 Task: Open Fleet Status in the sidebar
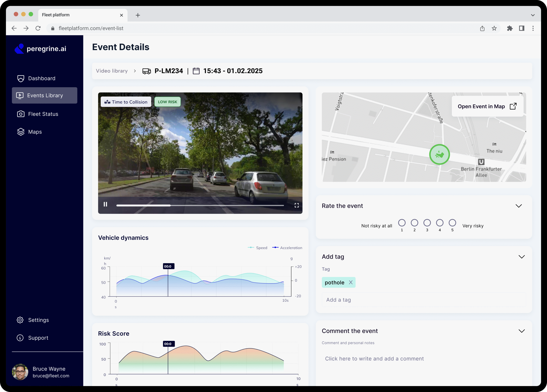[x=43, y=114]
